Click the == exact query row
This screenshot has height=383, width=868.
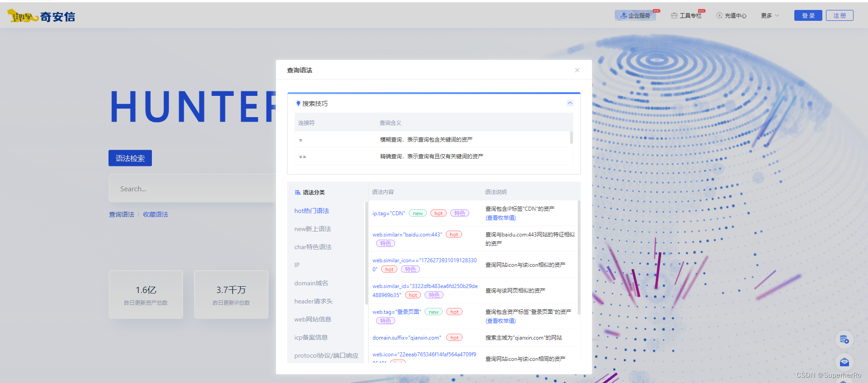click(432, 156)
